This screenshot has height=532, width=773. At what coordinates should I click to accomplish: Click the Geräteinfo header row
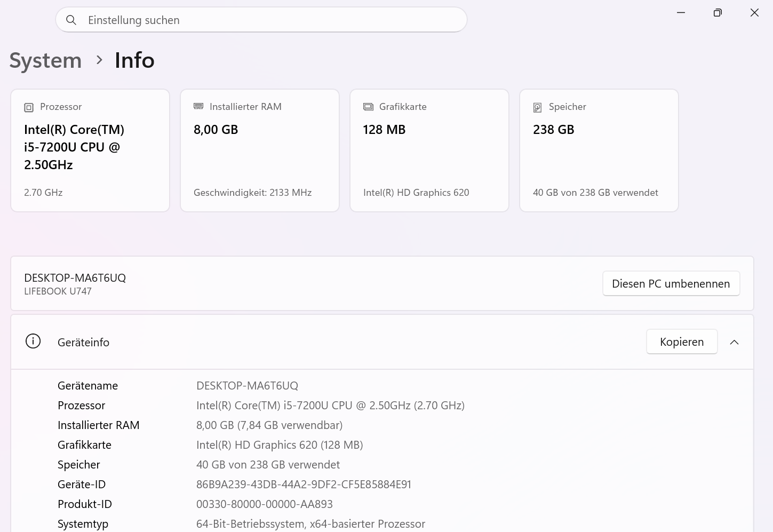pyautogui.click(x=382, y=342)
